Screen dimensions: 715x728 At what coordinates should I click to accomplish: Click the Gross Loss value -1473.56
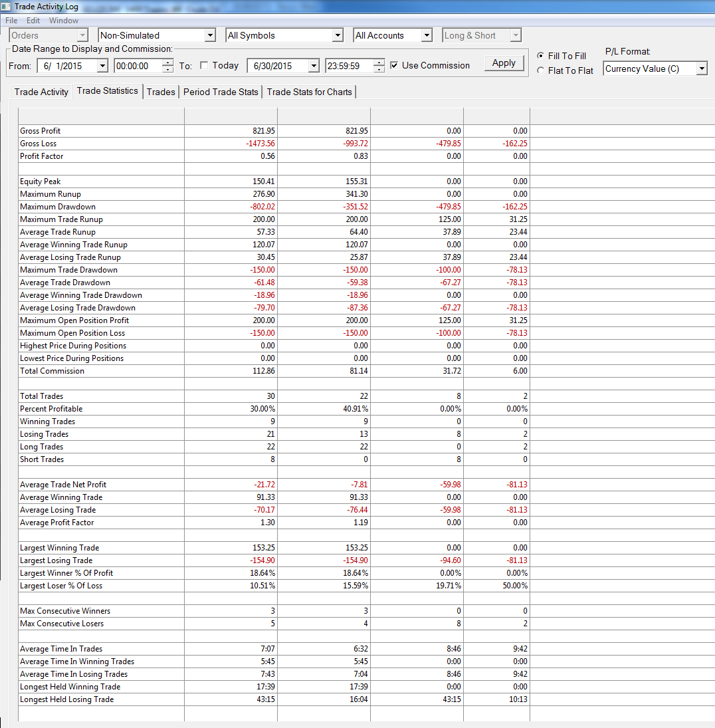(x=260, y=144)
